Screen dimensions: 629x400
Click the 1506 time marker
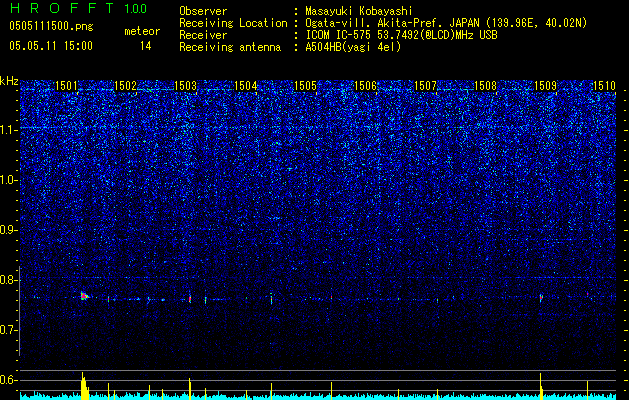click(366, 85)
